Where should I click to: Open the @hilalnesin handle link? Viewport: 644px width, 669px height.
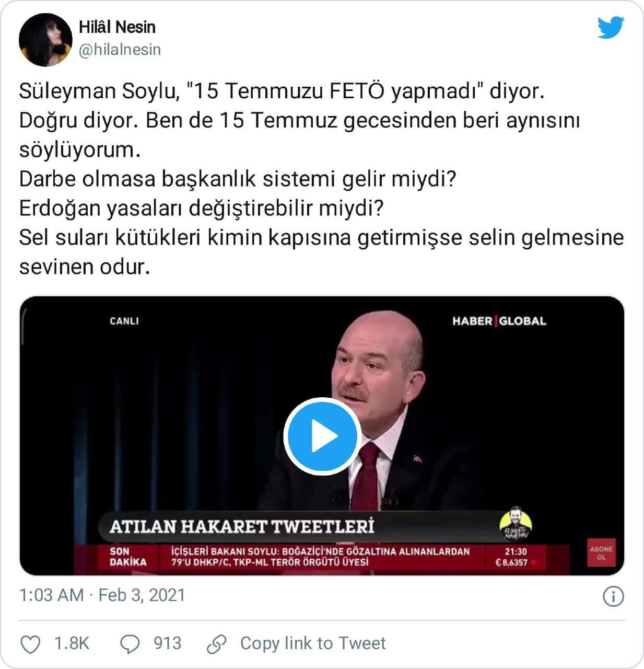120,50
